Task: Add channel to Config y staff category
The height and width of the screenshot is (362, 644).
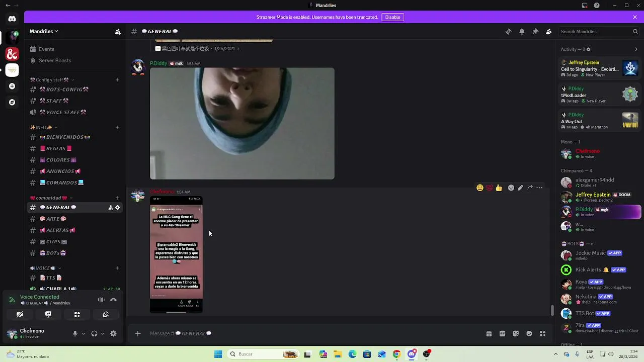Action: (117, 79)
